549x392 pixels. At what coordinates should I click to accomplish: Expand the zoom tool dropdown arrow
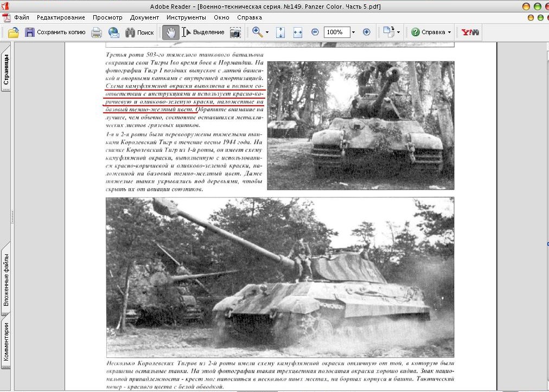point(267,33)
